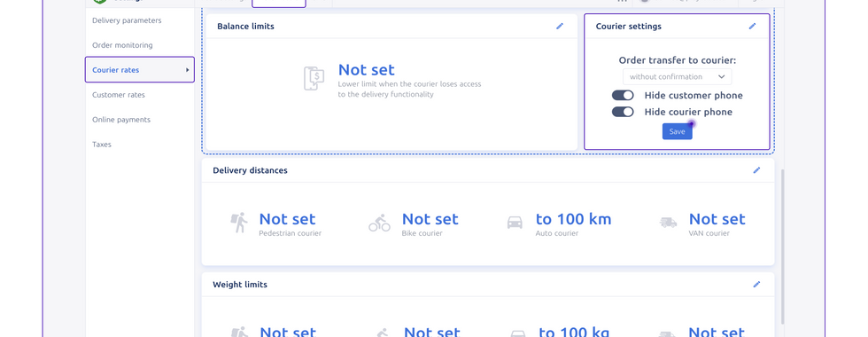Edit the Delivery distances section
868x337 pixels.
point(756,170)
